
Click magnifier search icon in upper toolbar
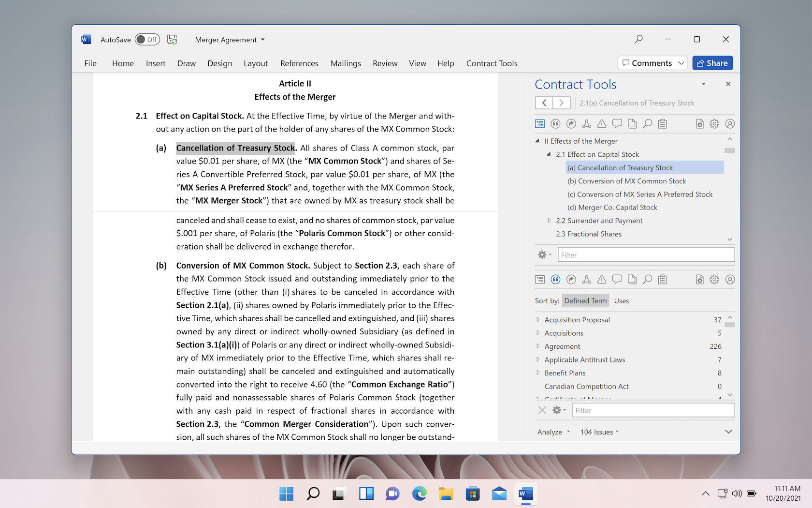pos(647,124)
